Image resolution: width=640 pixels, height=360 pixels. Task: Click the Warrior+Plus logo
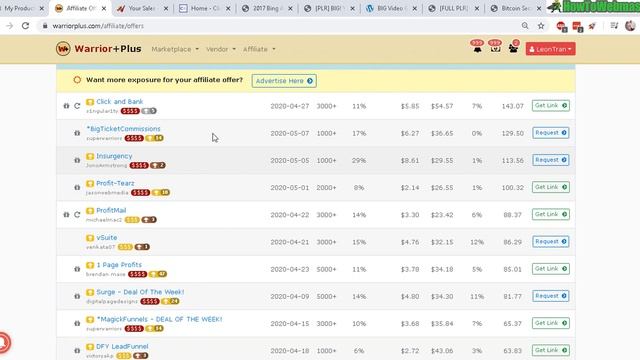[98, 49]
